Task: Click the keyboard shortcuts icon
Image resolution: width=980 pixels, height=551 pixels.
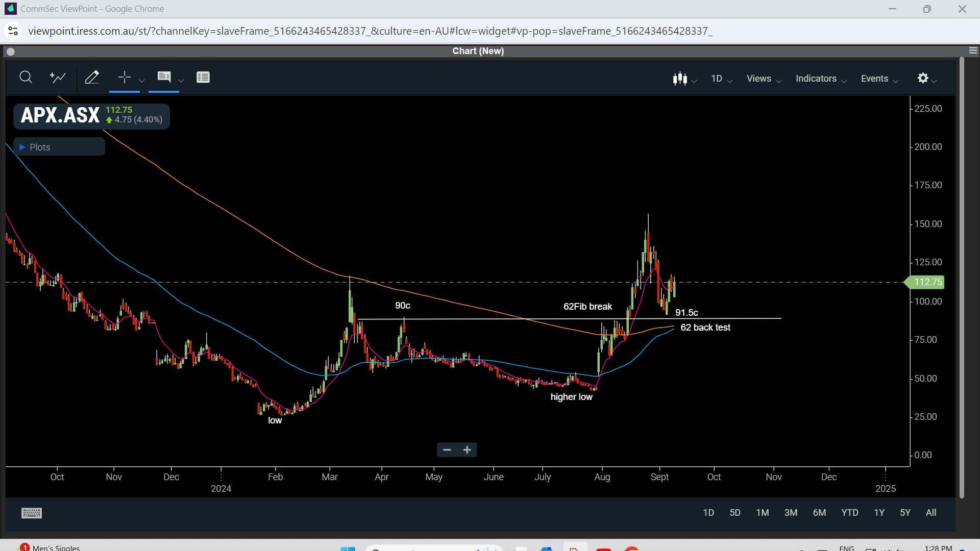Action: coord(32,513)
